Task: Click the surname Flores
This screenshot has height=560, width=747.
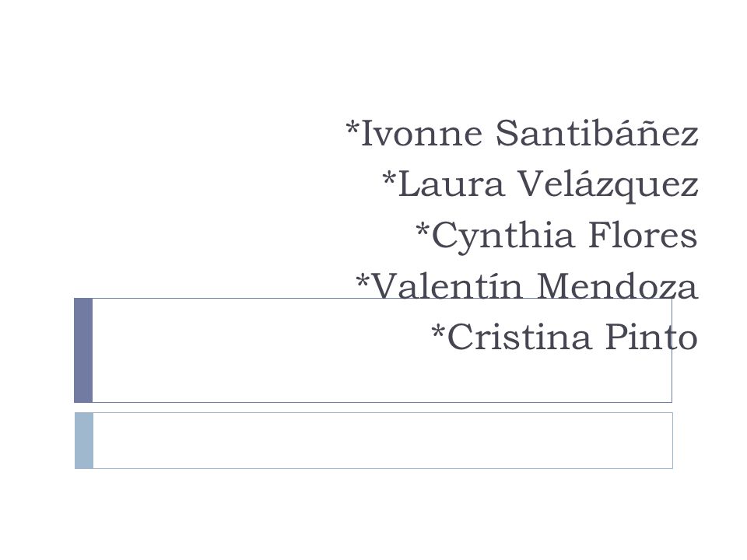Action: 643,235
